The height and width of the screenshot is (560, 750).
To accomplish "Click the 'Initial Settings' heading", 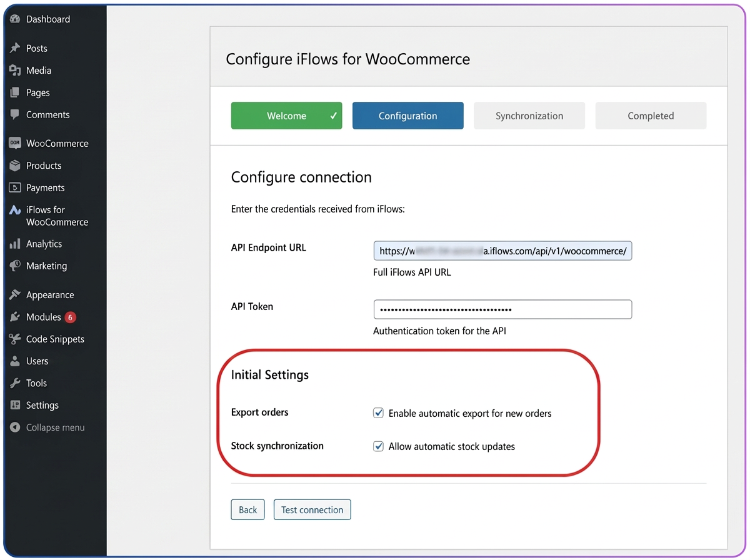I will tap(270, 375).
